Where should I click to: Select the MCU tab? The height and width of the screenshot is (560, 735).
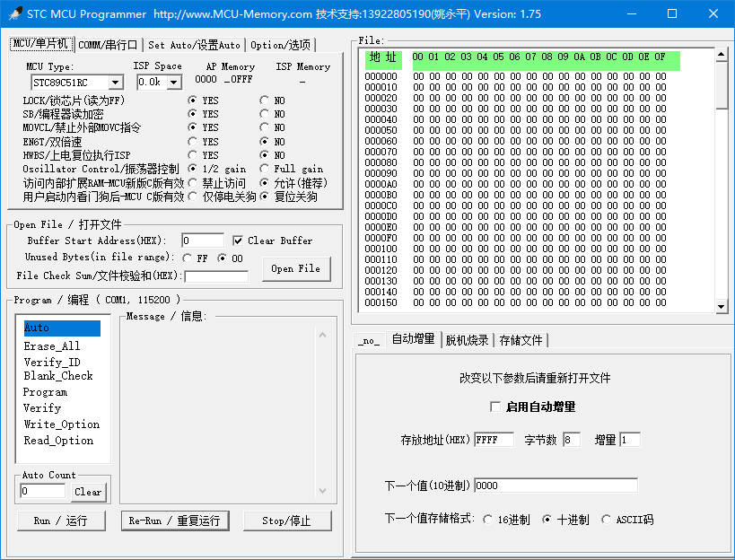coord(41,44)
